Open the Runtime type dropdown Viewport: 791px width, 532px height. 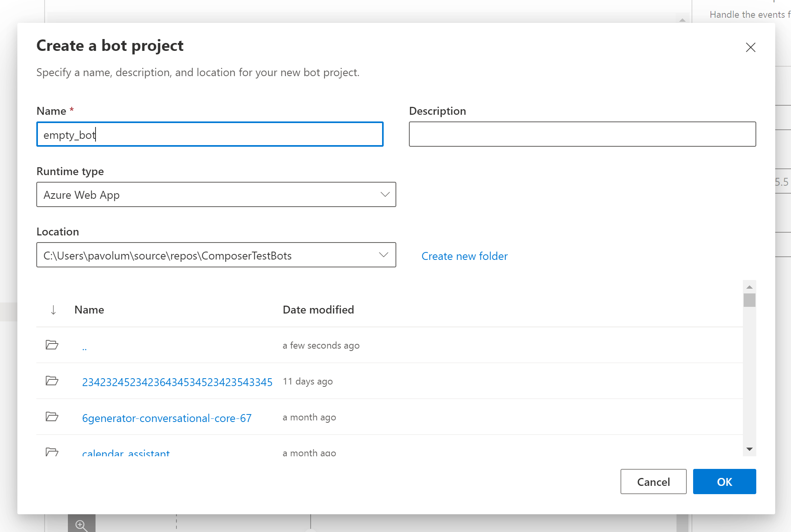216,194
